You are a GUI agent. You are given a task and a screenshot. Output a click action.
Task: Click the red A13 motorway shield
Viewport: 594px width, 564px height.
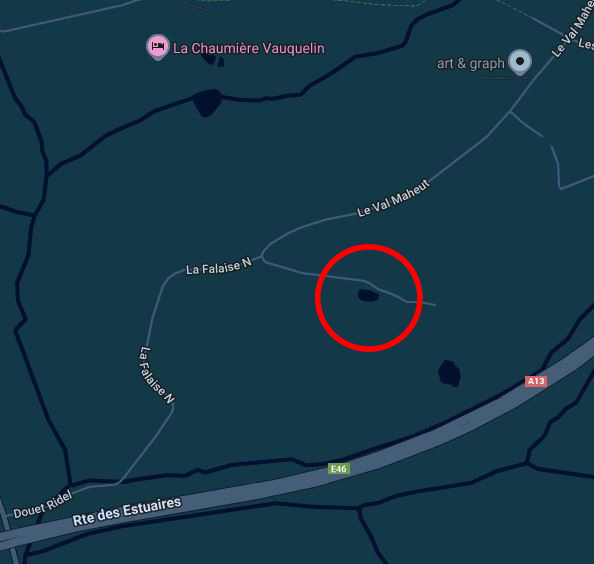pyautogui.click(x=536, y=381)
